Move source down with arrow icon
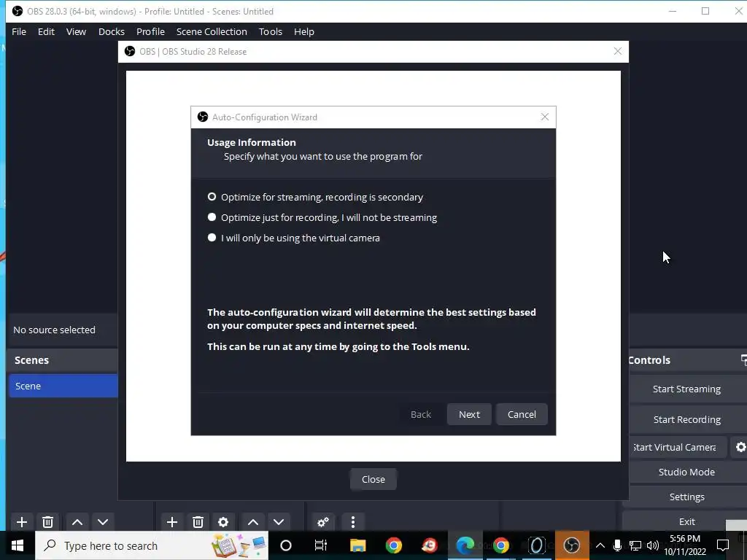Image resolution: width=747 pixels, height=560 pixels. pyautogui.click(x=279, y=522)
